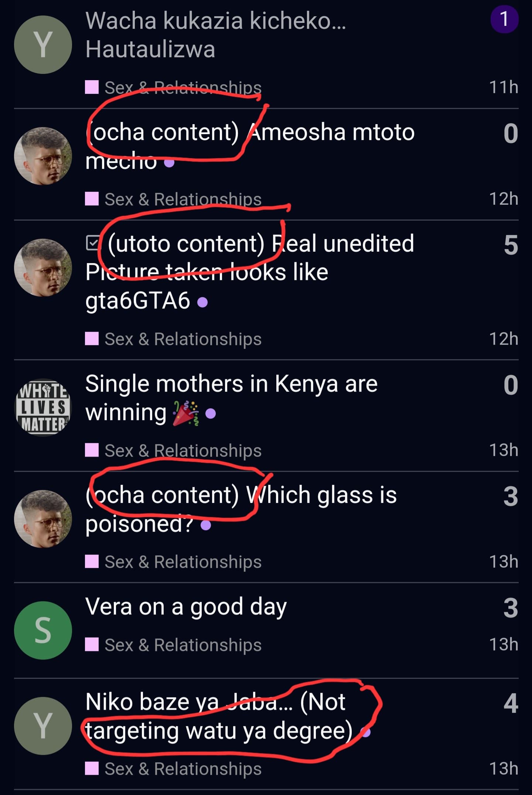The width and height of the screenshot is (532, 795).
Task: Open topic Wacha kukazia kicheko... Hautaulizwa
Action: tap(216, 35)
